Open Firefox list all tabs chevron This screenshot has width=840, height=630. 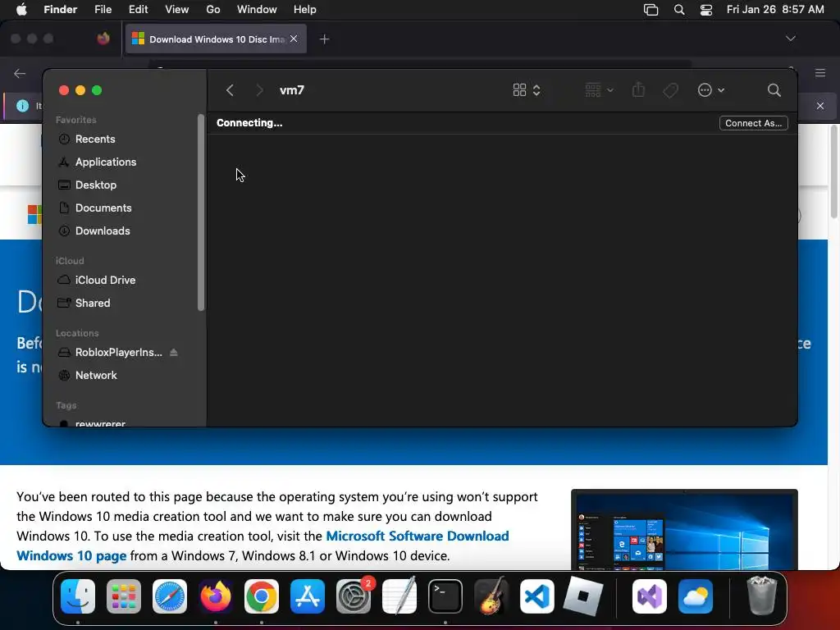[790, 39]
